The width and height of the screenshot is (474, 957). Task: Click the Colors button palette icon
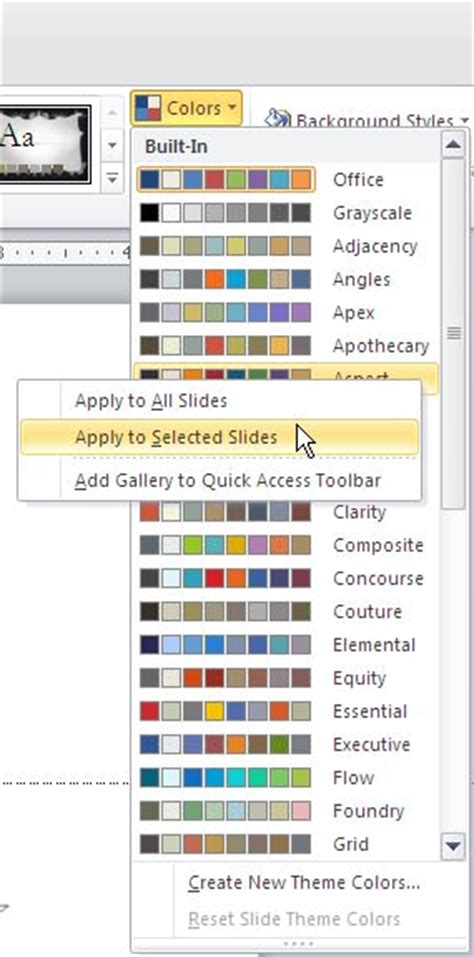pos(148,108)
